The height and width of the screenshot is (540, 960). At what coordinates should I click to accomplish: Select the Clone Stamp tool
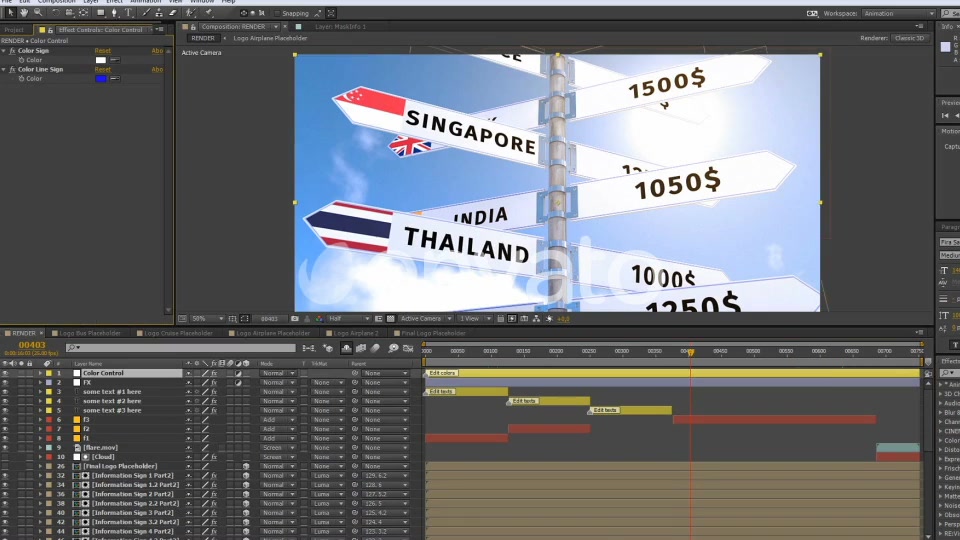click(x=159, y=12)
